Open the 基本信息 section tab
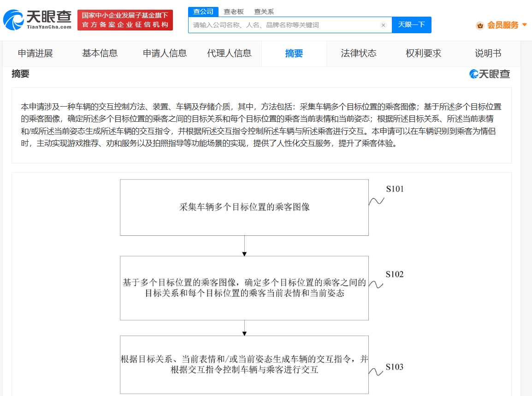The height and width of the screenshot is (396, 532). pos(100,54)
